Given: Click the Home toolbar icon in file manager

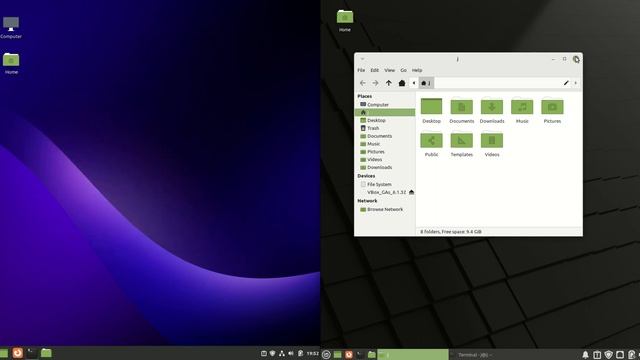Looking at the screenshot, I should [x=402, y=83].
